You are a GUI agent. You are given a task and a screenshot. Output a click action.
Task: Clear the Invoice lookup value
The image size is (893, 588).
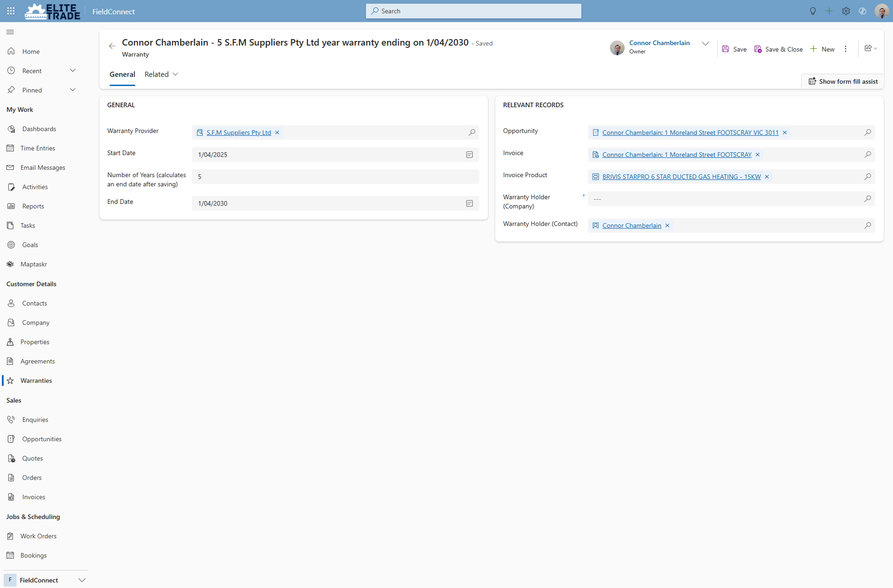[758, 155]
